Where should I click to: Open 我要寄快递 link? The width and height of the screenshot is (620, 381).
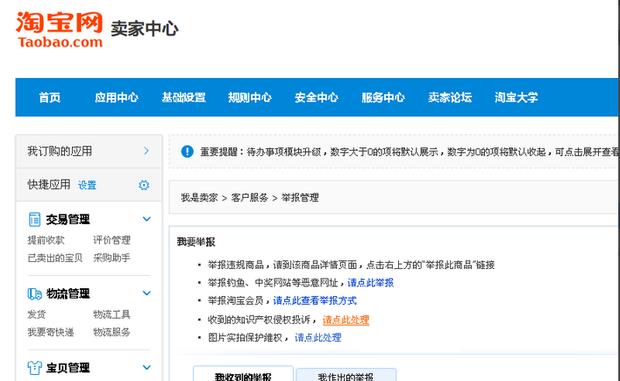(x=51, y=332)
